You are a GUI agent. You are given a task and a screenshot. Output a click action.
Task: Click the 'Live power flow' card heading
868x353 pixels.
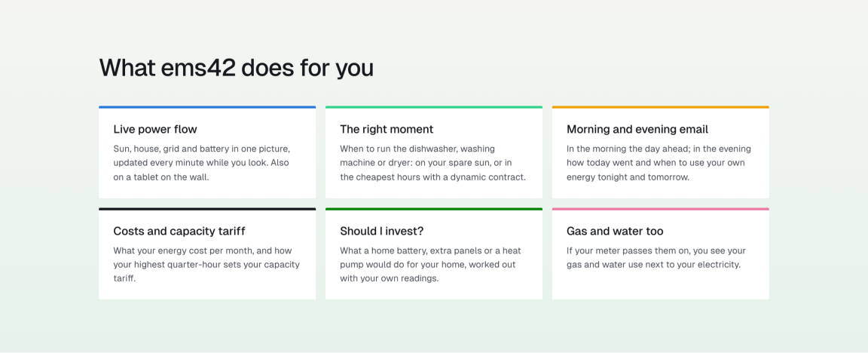[155, 129]
